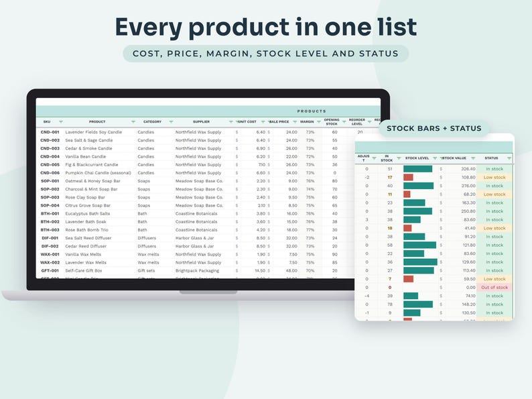Click product Citrus Grove Soap Bar
Screen dimensions: 532x399
(88, 205)
